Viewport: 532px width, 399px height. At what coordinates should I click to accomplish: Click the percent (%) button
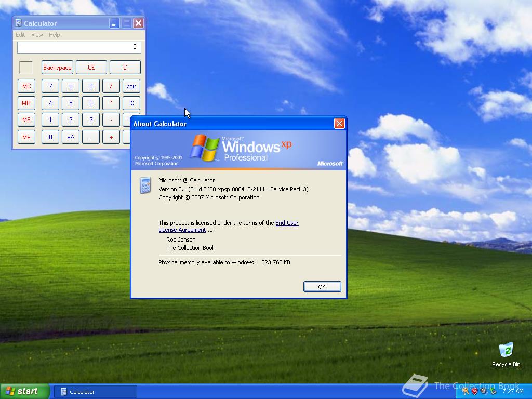point(131,103)
